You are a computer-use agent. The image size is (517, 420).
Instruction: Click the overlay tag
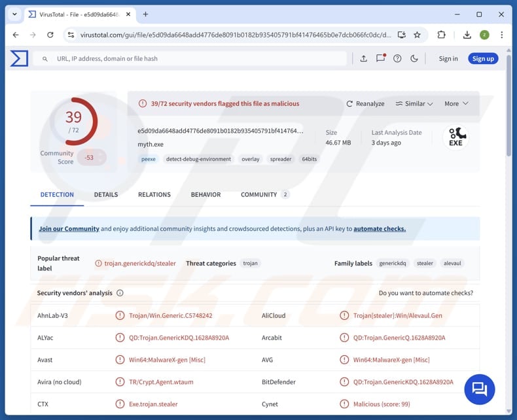[250, 159]
